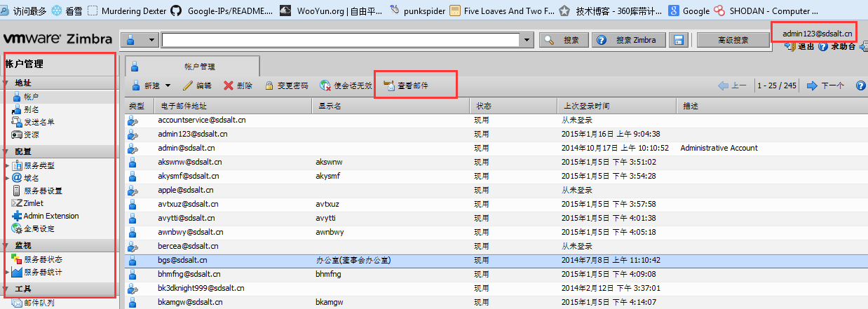
Task: Click the 服务器统计 statistics chart icon
Action: [x=17, y=272]
